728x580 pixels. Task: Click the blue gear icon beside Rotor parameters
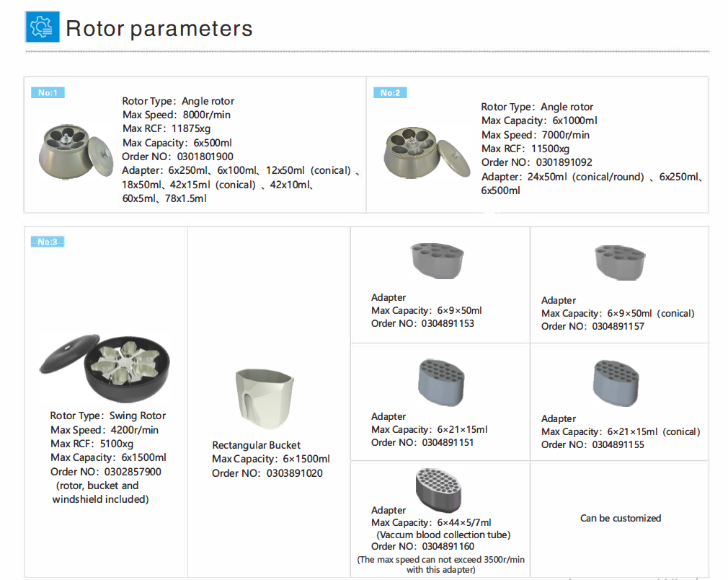point(43,26)
